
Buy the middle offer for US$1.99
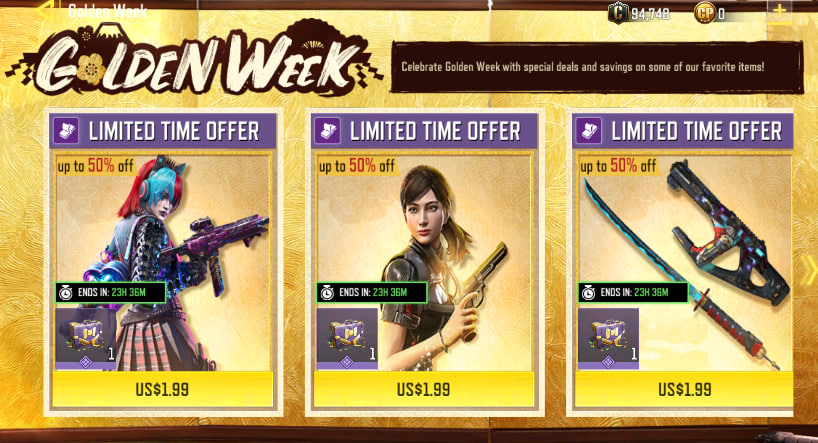pyautogui.click(x=424, y=389)
